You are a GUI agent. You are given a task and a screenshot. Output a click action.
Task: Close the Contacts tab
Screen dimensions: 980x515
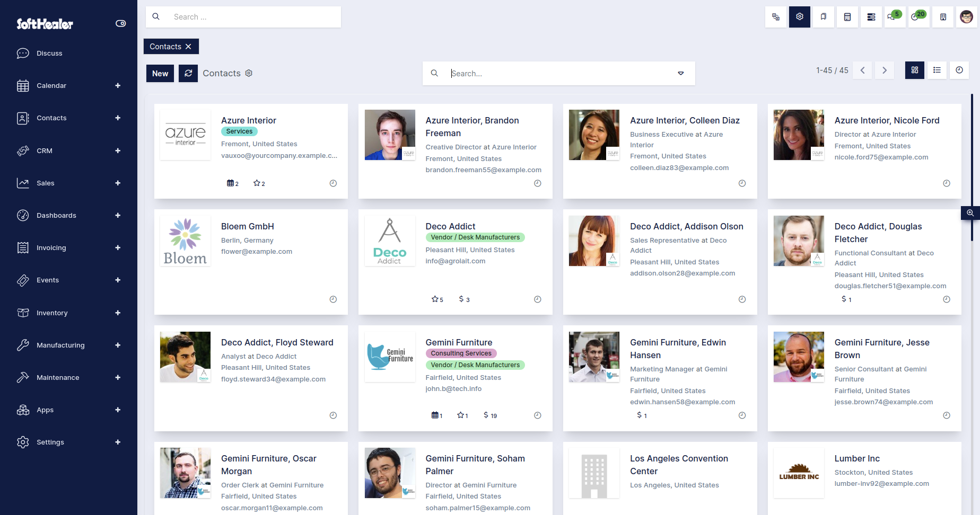point(188,47)
